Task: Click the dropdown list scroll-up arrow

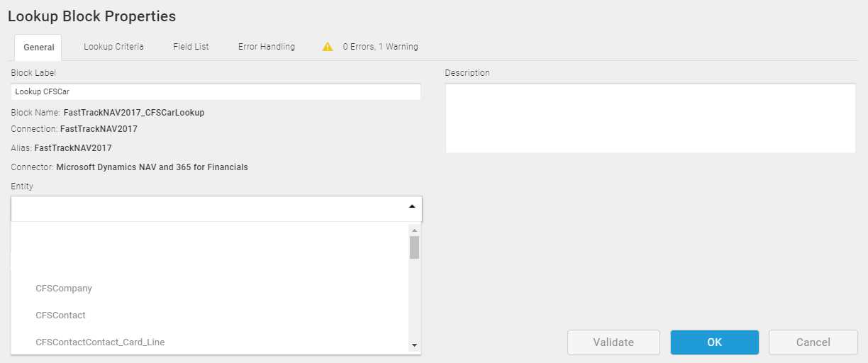Action: 414,230
